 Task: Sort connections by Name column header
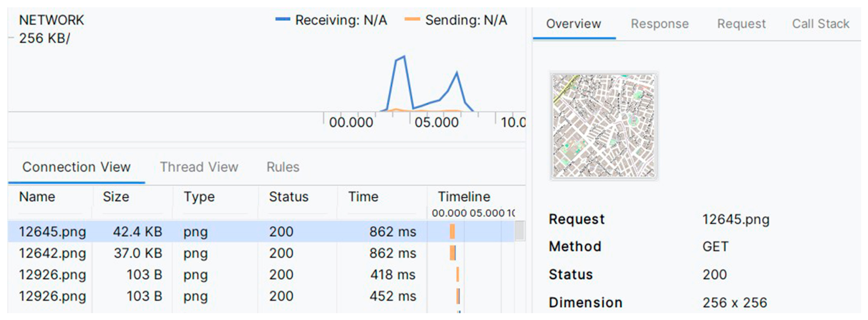(37, 197)
